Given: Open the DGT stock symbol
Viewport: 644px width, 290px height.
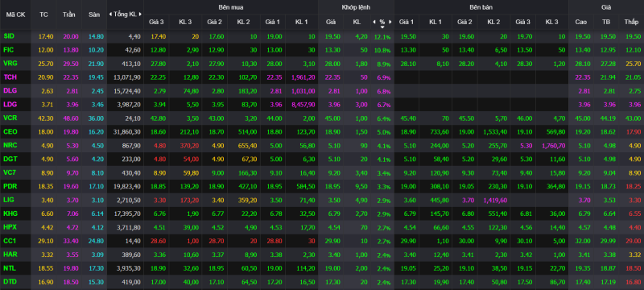Looking at the screenshot, I should click(x=10, y=159).
